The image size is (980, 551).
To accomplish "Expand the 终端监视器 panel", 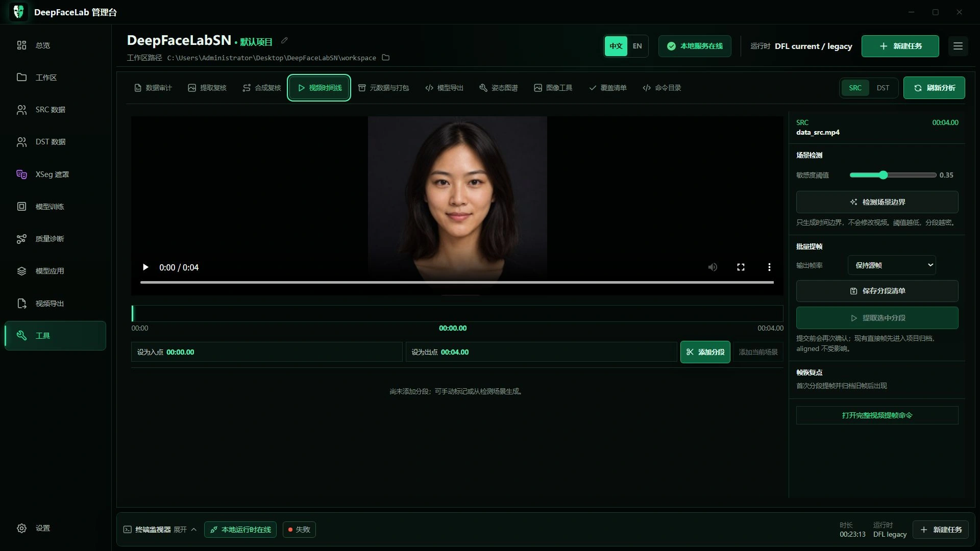I will click(x=160, y=530).
